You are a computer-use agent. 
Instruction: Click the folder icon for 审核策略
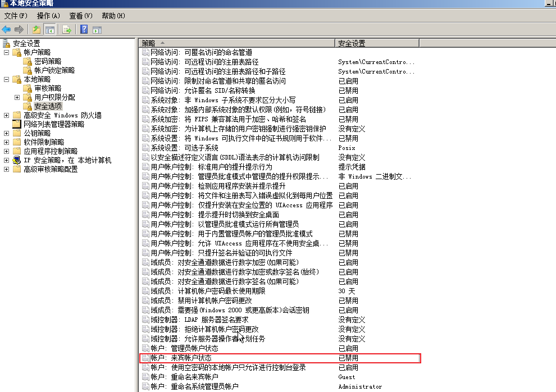(x=28, y=89)
